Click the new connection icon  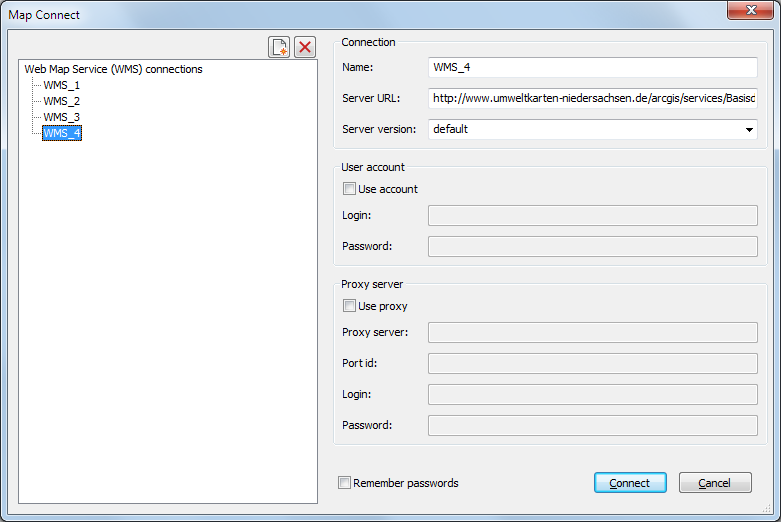click(279, 47)
